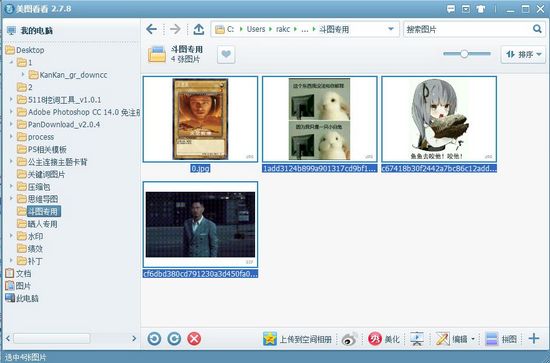Expand 5118挖词工具_v1.0.1 folder arrow
The height and width of the screenshot is (363, 550).
[12, 100]
